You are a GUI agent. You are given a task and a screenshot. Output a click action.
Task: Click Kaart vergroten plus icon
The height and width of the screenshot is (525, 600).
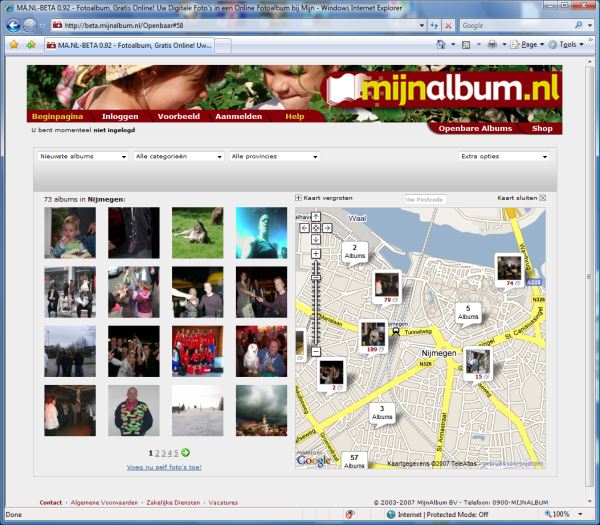298,198
